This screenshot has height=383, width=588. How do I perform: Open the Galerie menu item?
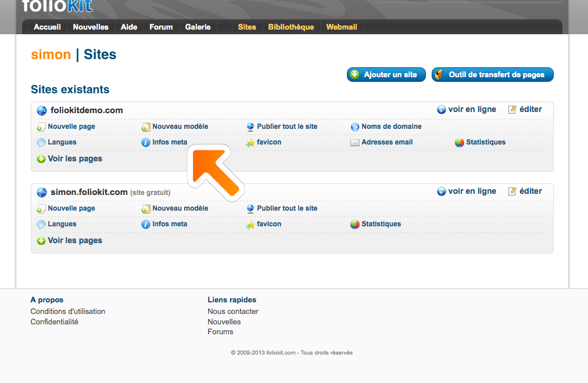point(198,27)
